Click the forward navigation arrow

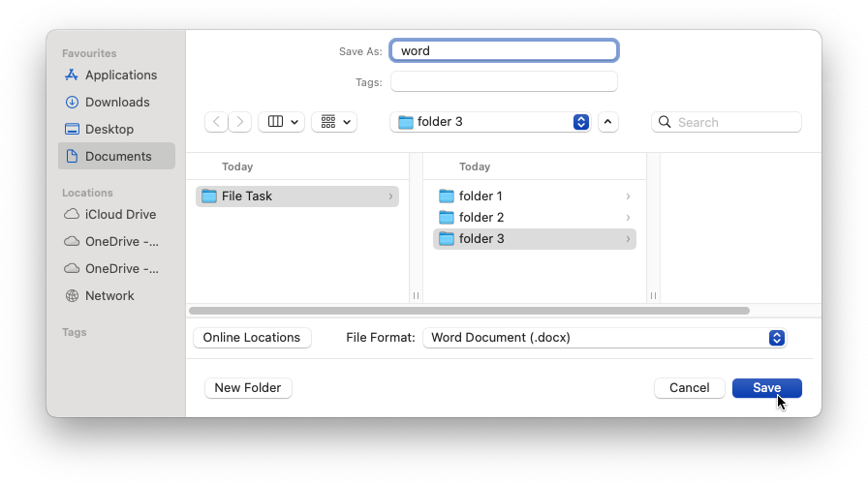pyautogui.click(x=239, y=122)
